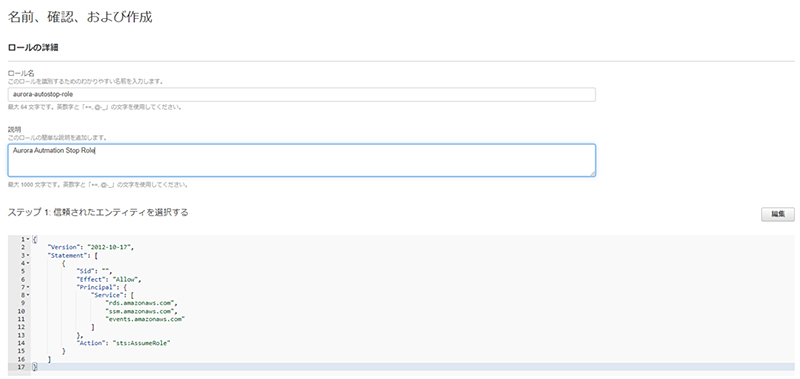Click the "events.amazonaws.com" entry in JSON
Viewport: 800px width, 379px height.
click(x=144, y=319)
